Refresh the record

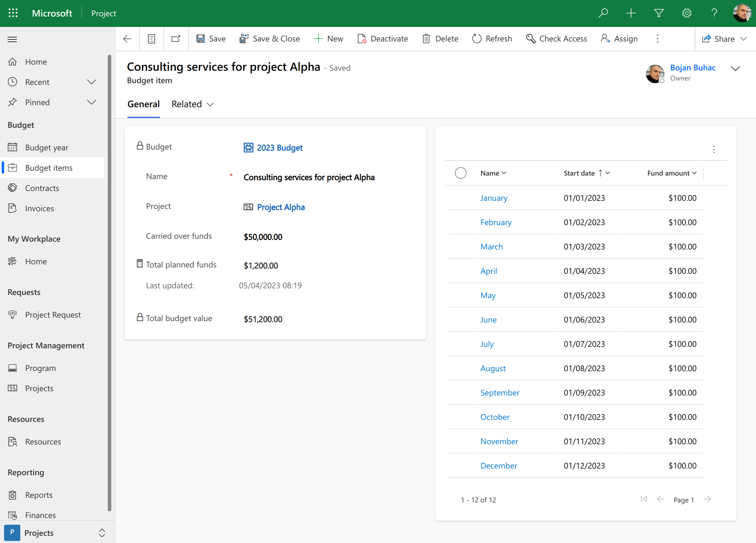(492, 39)
